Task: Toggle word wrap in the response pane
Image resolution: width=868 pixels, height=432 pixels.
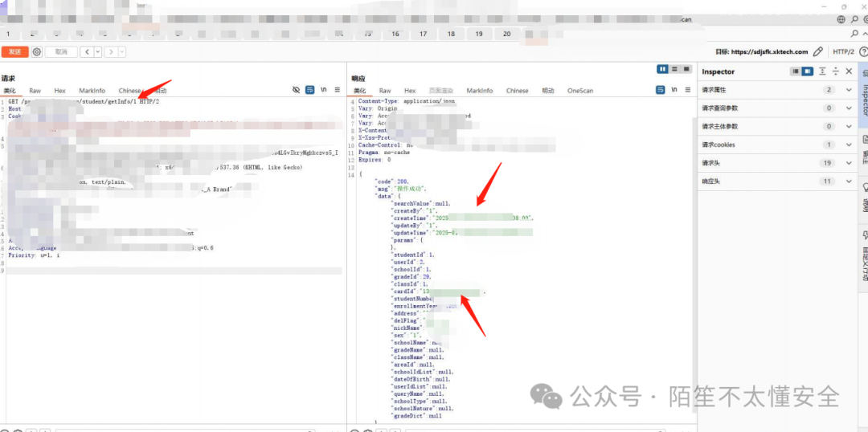Action: (661, 90)
